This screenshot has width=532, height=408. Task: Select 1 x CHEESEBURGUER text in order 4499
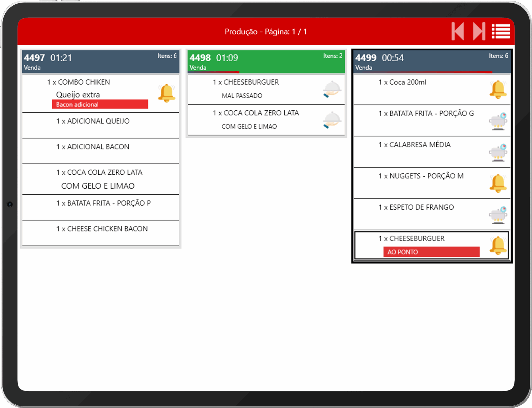click(412, 239)
